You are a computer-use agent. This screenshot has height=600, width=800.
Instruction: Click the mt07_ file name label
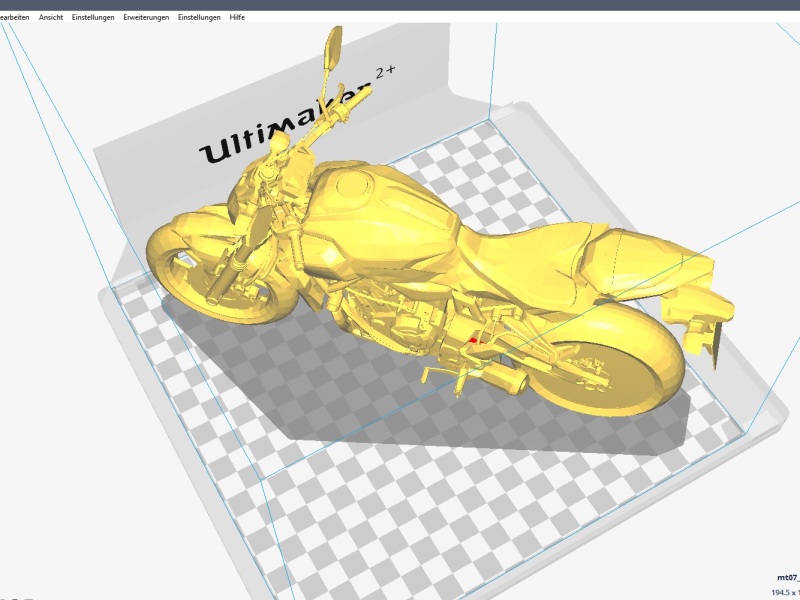coord(788,577)
